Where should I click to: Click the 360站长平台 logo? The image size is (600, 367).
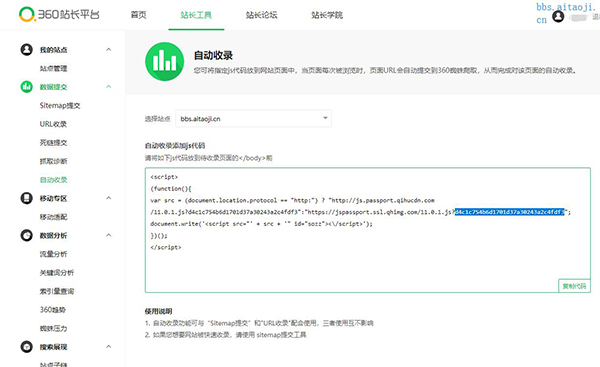(x=59, y=14)
